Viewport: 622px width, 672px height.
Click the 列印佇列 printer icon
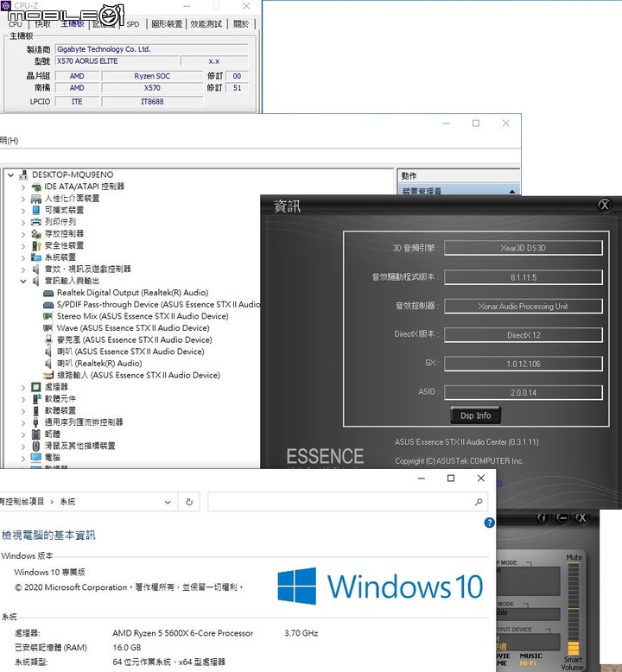click(36, 222)
